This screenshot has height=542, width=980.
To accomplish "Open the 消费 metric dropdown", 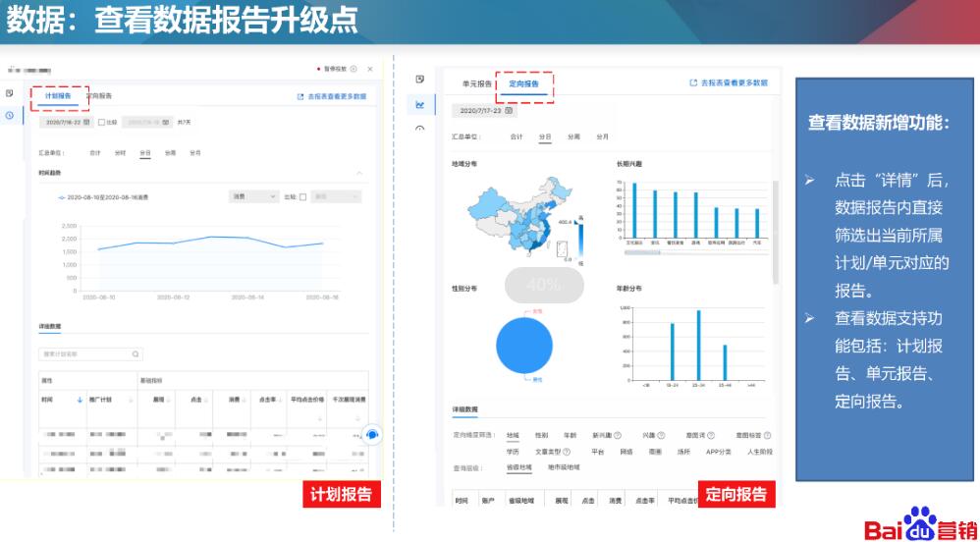I will pyautogui.click(x=254, y=196).
